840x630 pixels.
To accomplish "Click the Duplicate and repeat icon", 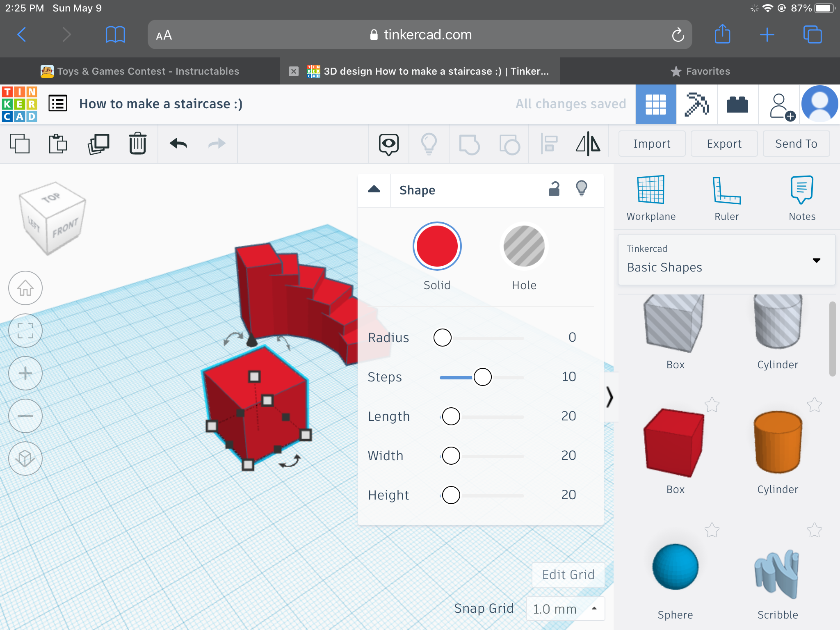I will point(98,144).
